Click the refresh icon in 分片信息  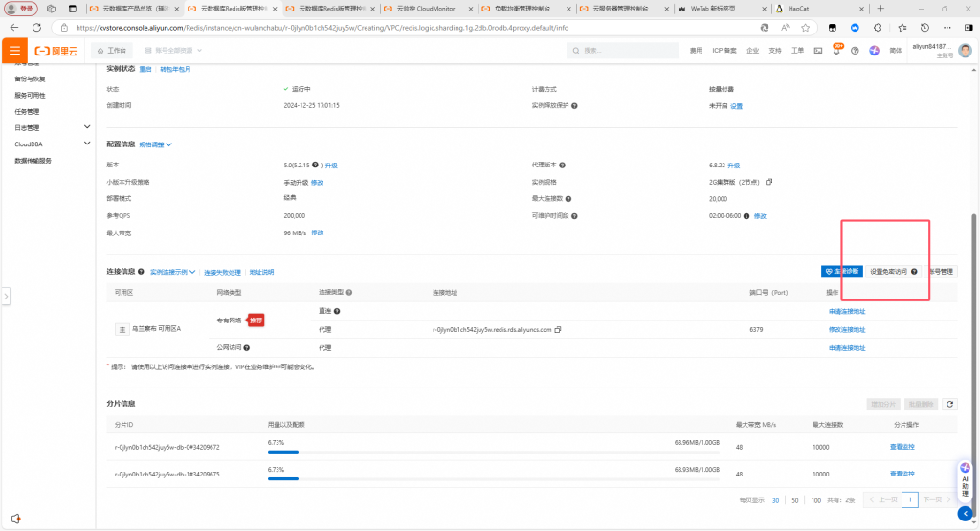949,404
